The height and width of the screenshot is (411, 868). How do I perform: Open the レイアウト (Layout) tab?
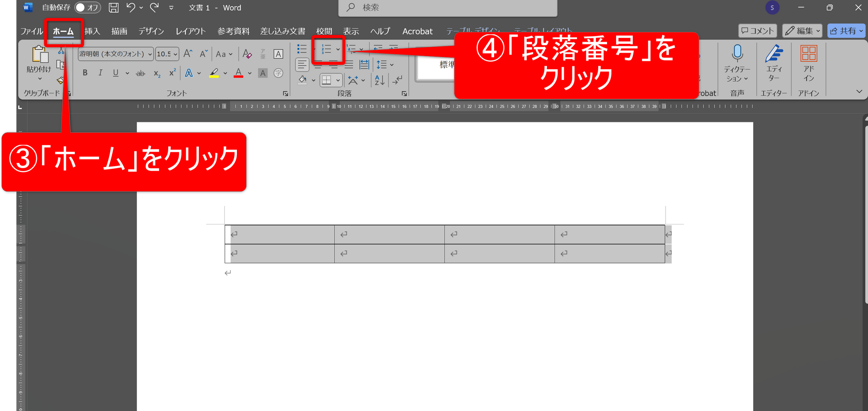pyautogui.click(x=190, y=31)
